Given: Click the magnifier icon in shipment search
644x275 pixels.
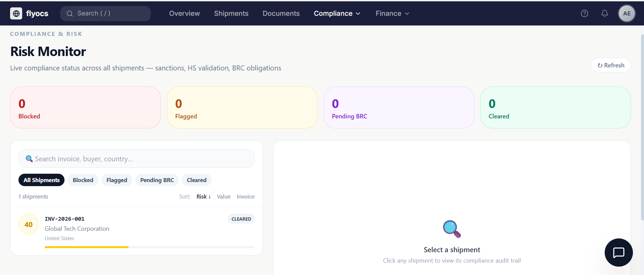Looking at the screenshot, I should point(29,159).
